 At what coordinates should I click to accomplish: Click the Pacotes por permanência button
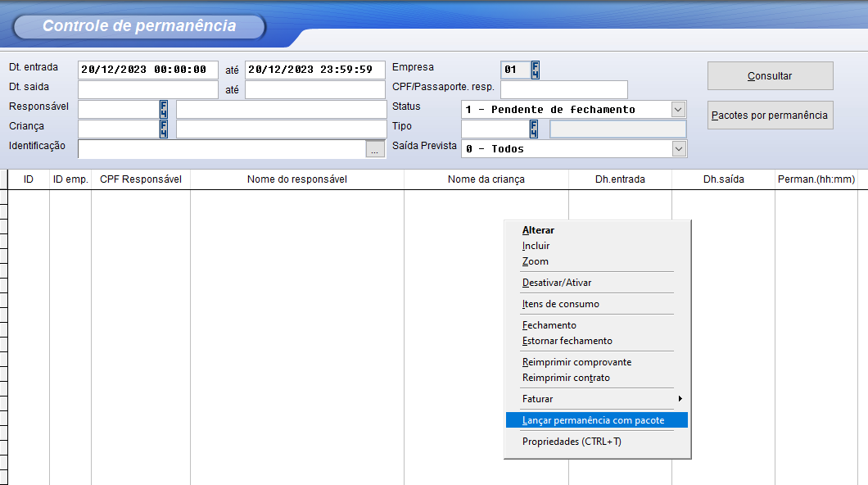(x=770, y=116)
